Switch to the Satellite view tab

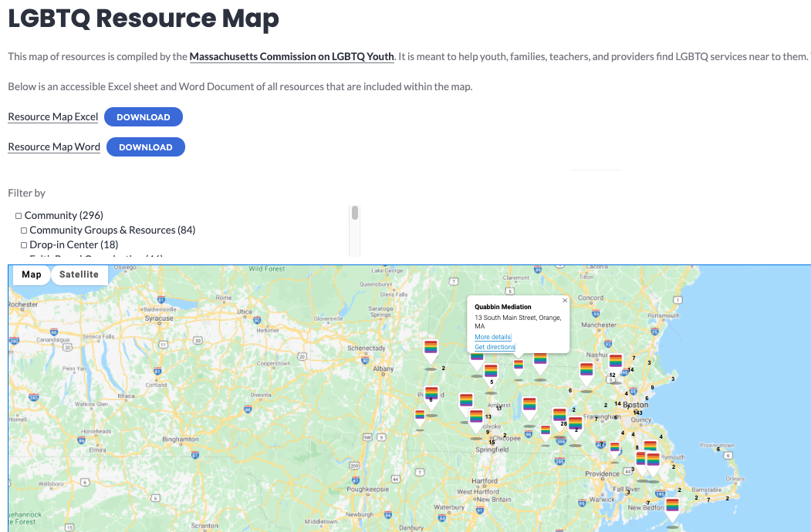click(79, 274)
